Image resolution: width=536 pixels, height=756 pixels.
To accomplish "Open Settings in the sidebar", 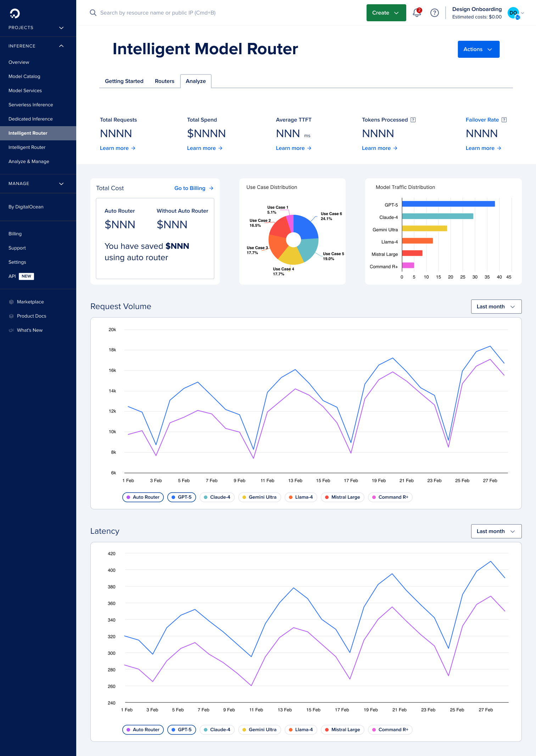I will tap(38, 262).
